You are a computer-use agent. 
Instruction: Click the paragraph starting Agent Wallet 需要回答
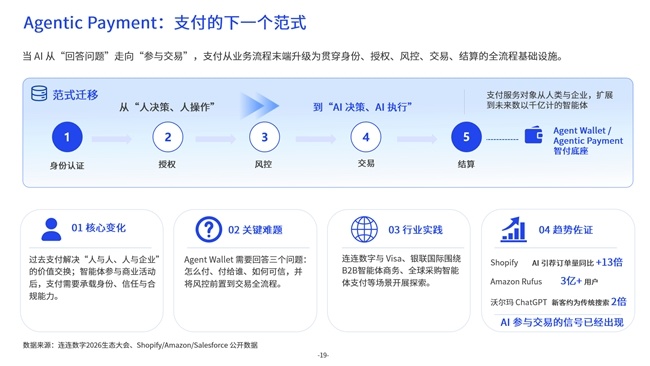[x=245, y=272]
